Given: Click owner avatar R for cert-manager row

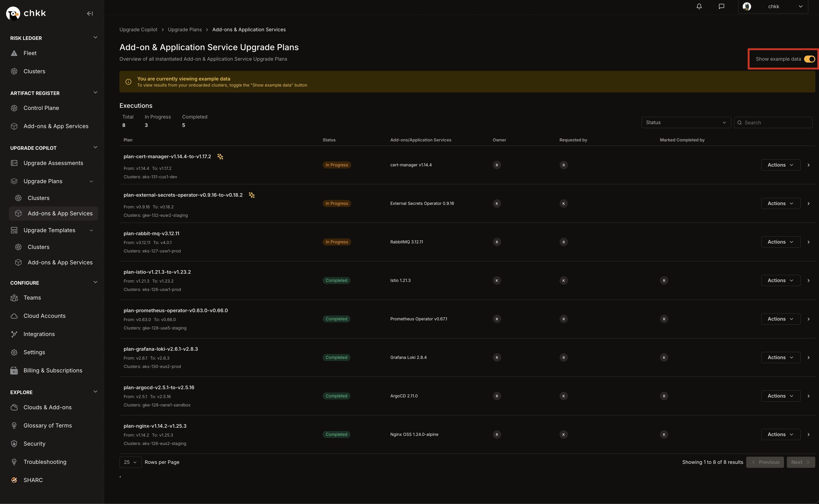Looking at the screenshot, I should (x=497, y=165).
